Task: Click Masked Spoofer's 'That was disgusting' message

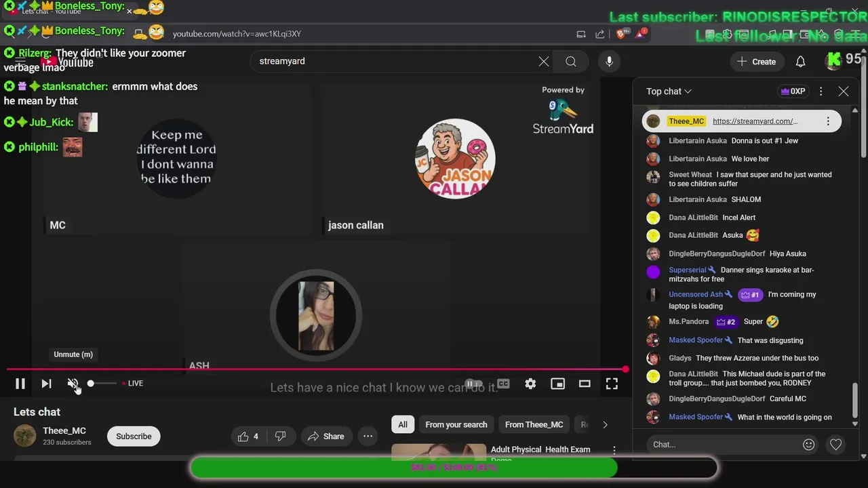Action: click(x=770, y=340)
